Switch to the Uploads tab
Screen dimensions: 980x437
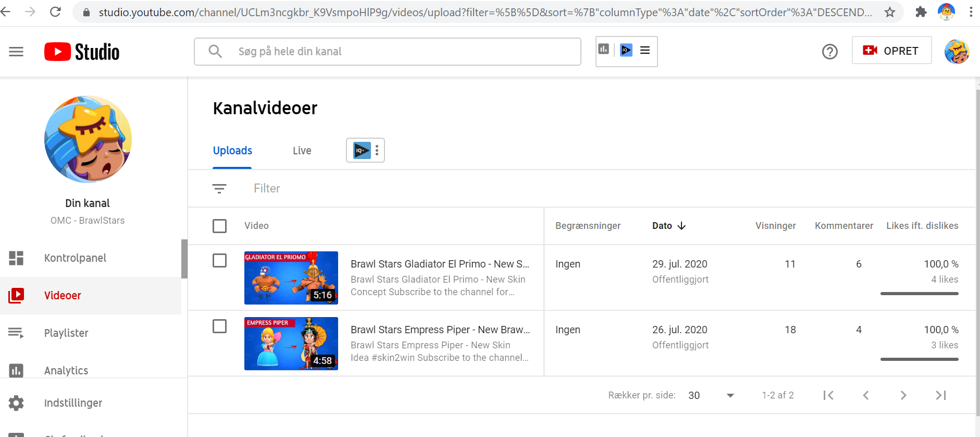[232, 151]
